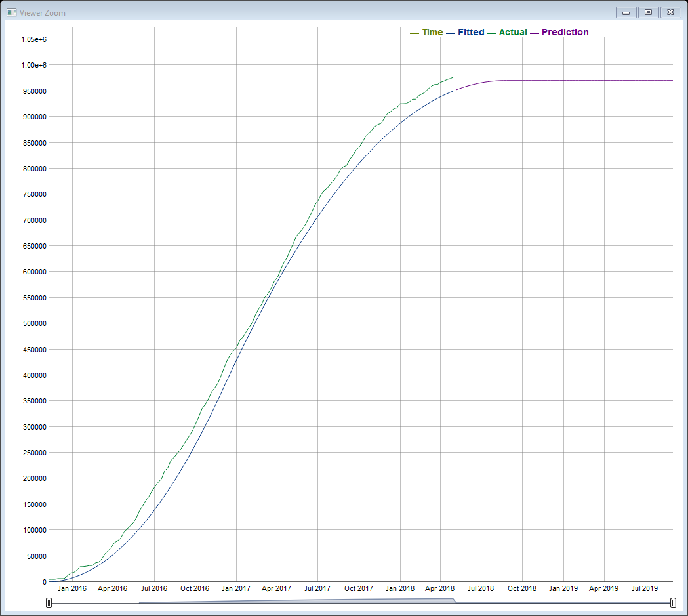This screenshot has width=688, height=616.
Task: Close the Viewer Zoom window
Action: (x=670, y=12)
